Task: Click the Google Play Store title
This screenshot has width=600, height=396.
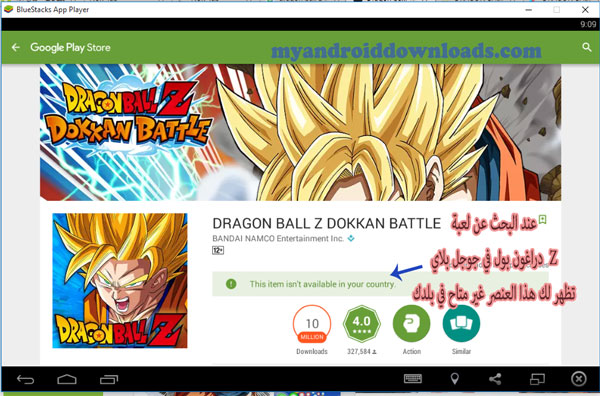Action: coord(70,47)
